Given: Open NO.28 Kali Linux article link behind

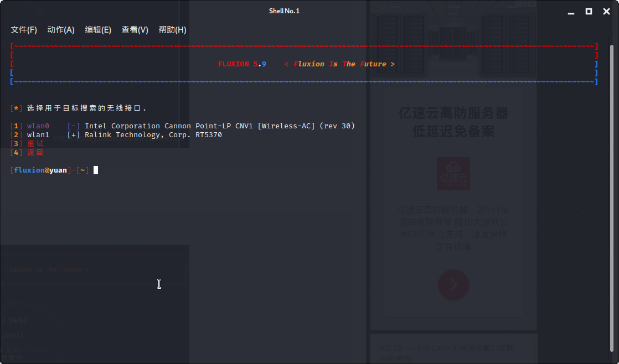Looking at the screenshot, I should point(446,353).
